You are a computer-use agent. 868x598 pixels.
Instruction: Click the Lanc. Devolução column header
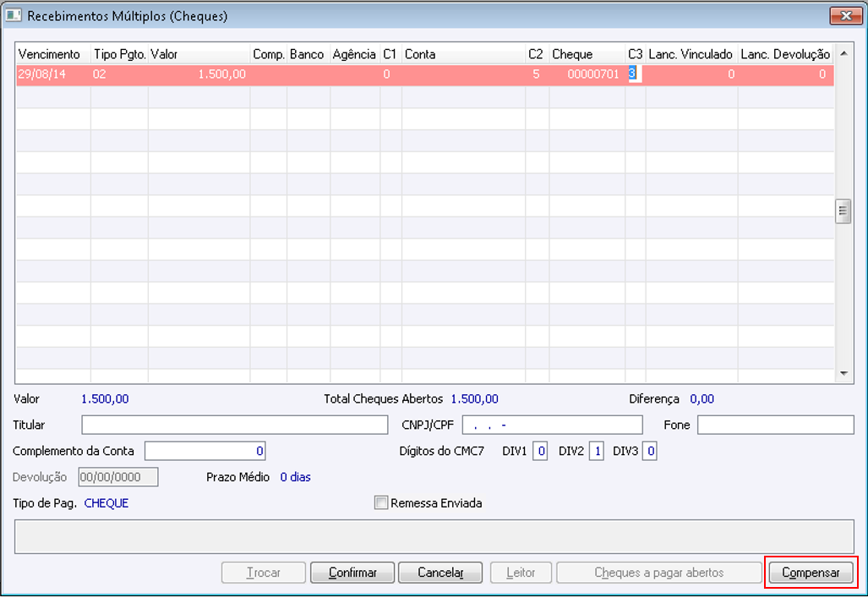785,54
